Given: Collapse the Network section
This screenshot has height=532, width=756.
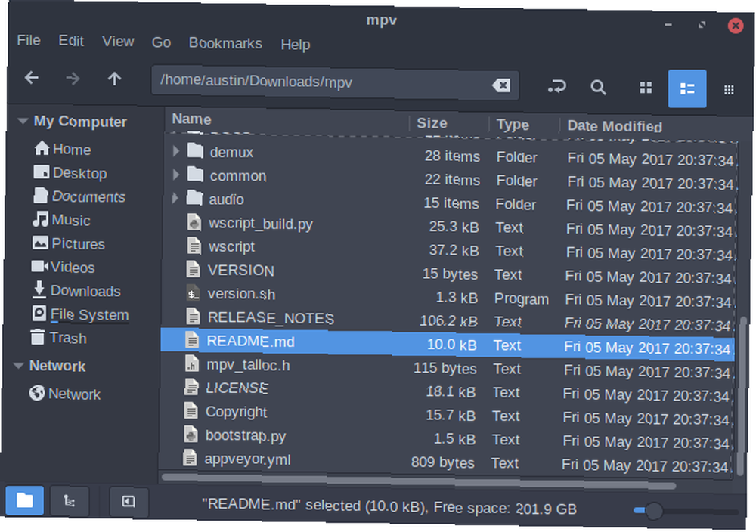Looking at the screenshot, I should 19,365.
